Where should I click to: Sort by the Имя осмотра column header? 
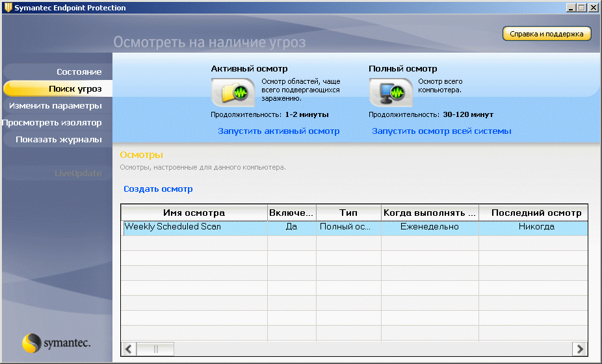(194, 213)
